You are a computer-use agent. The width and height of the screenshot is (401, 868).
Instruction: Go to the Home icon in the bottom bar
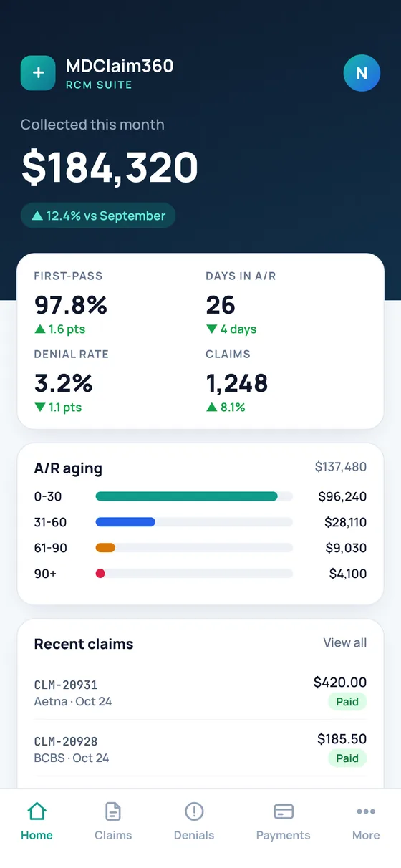tap(37, 811)
